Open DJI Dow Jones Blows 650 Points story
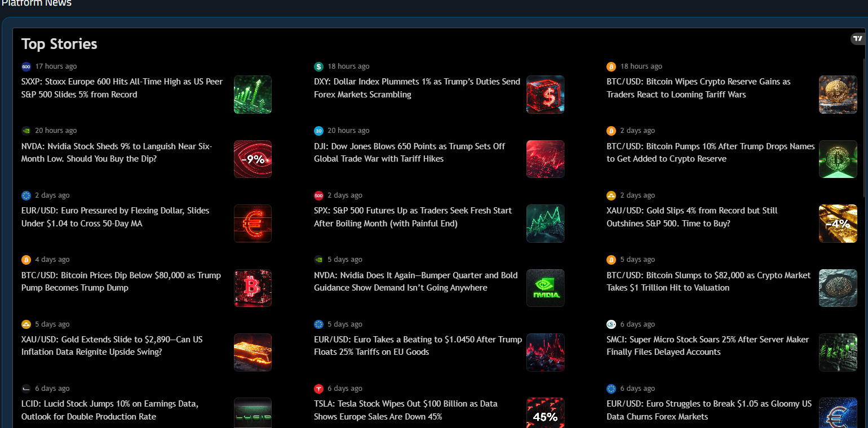 [410, 153]
